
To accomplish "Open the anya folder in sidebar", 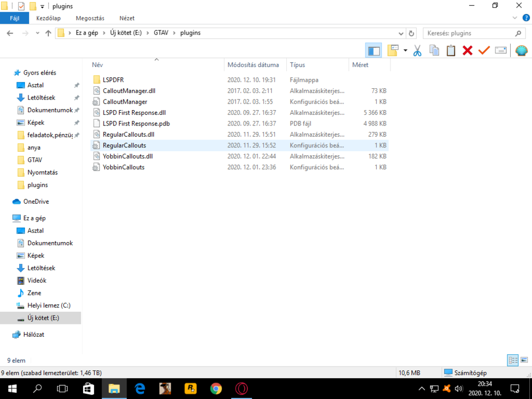I will coord(34,147).
